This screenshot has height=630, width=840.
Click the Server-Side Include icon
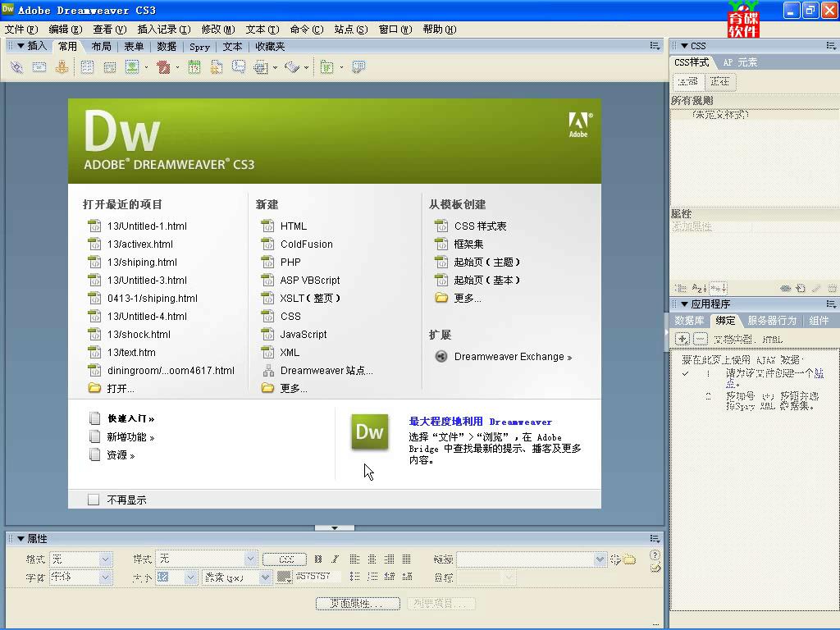[x=217, y=67]
